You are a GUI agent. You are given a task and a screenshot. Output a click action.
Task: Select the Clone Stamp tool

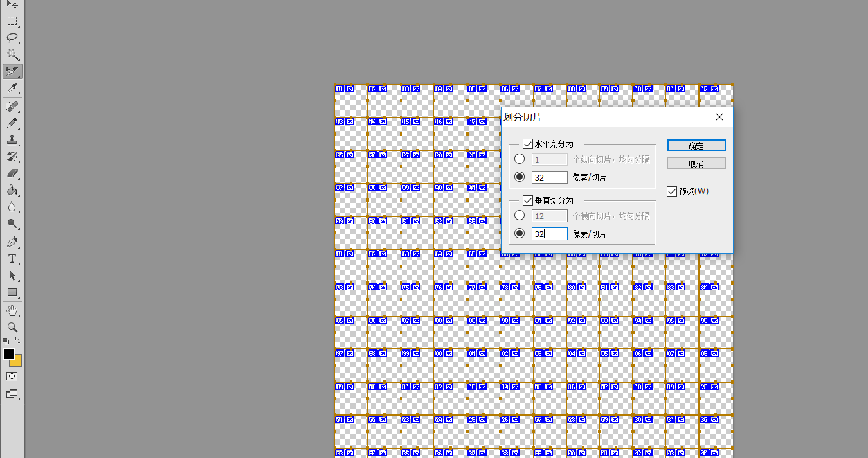12,139
